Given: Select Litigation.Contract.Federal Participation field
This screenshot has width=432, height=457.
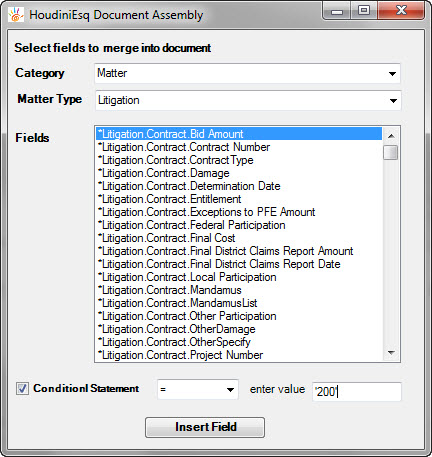Looking at the screenshot, I should coord(239,225).
